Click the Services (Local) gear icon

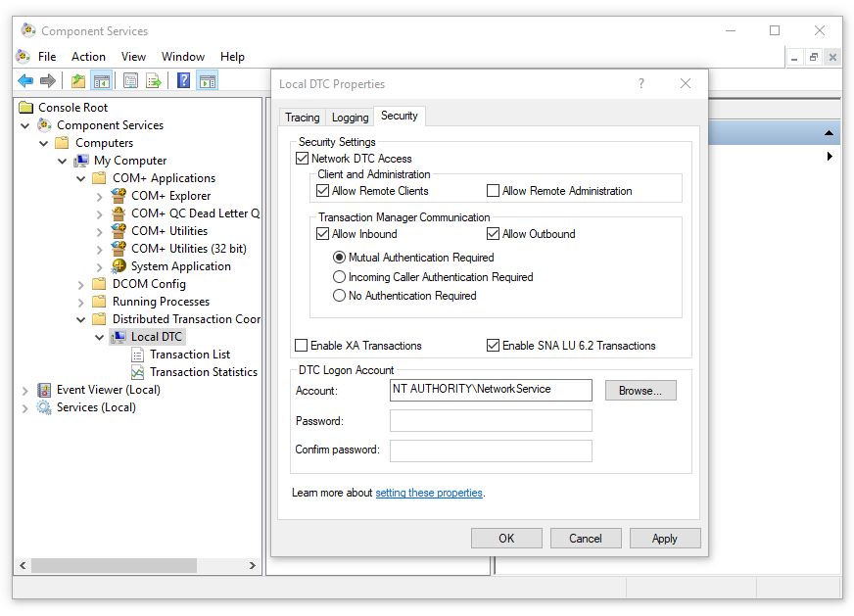(x=44, y=407)
